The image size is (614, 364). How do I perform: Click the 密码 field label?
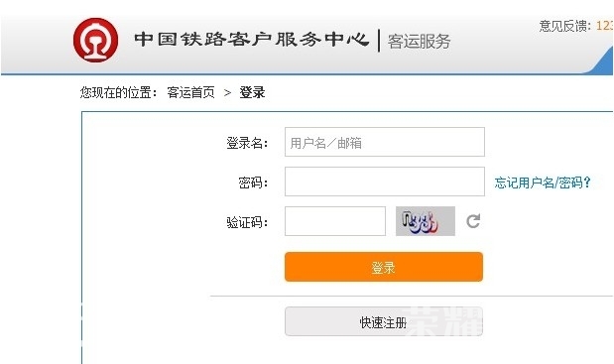pos(253,182)
